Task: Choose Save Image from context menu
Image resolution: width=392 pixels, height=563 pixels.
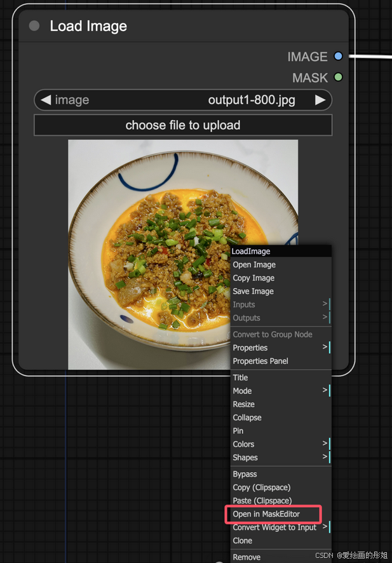Action: tap(280, 291)
